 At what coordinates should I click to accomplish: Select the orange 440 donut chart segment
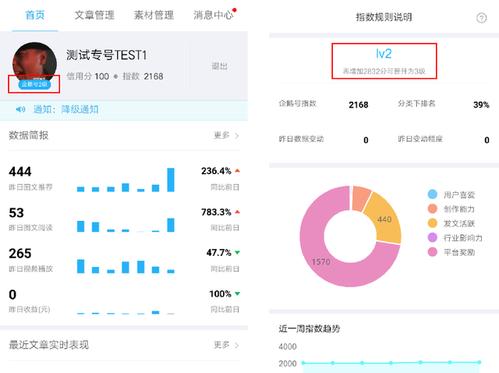pyautogui.click(x=384, y=219)
